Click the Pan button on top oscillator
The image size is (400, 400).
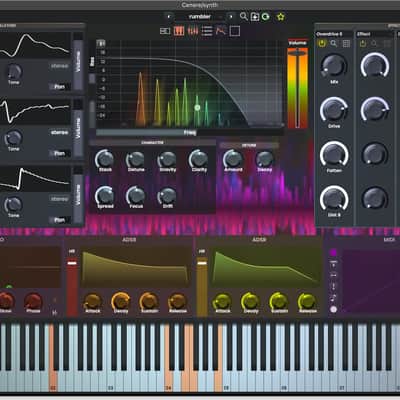(60, 87)
